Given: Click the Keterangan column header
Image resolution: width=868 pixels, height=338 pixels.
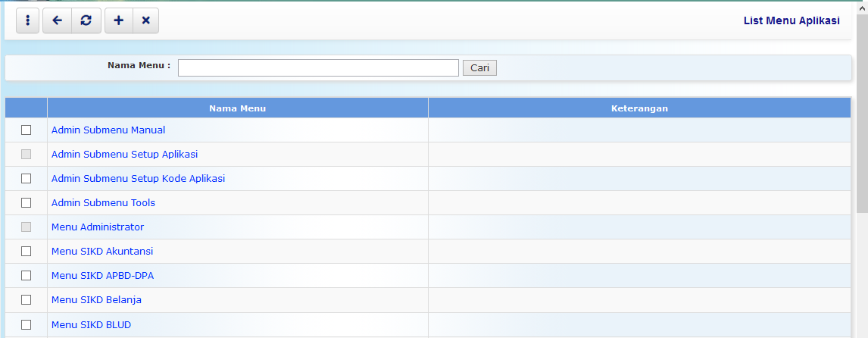Looking at the screenshot, I should point(639,108).
